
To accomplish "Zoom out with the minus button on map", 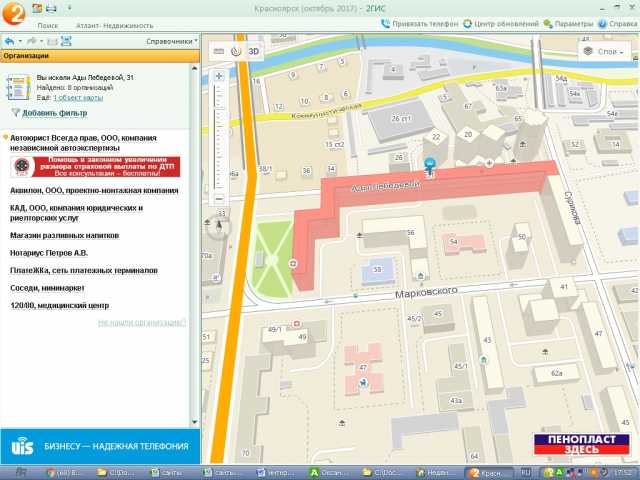I will 219,199.
